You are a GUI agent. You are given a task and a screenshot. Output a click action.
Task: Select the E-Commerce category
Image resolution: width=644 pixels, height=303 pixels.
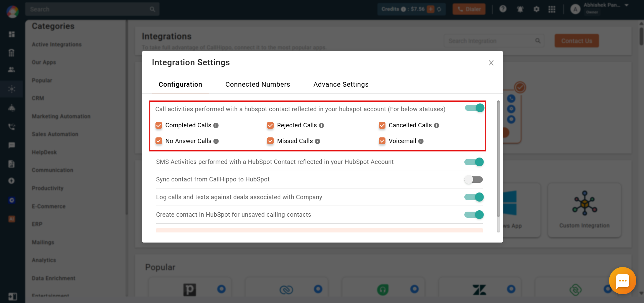tap(49, 206)
